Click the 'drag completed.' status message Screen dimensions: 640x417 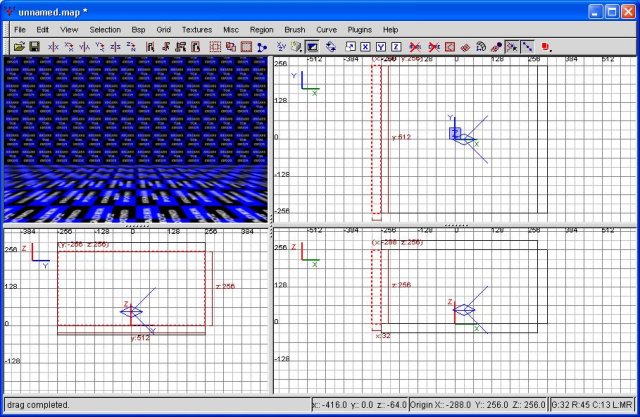pyautogui.click(x=38, y=405)
